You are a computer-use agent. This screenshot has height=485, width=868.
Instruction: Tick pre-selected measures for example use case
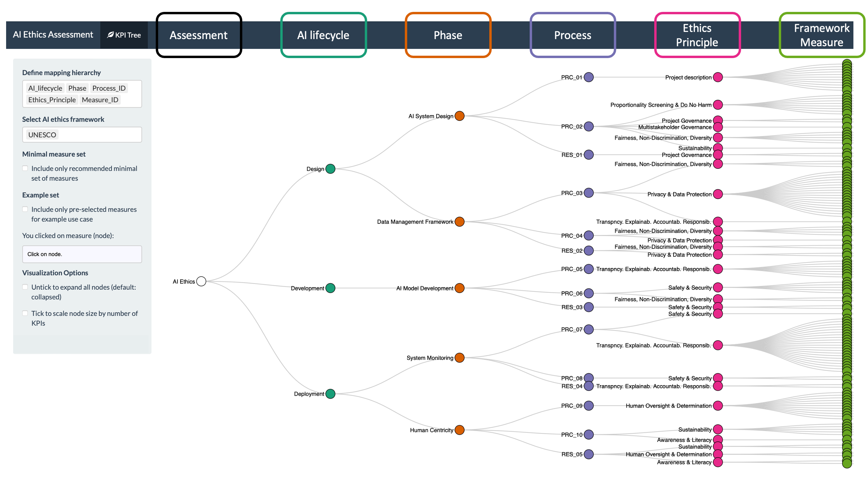pos(25,209)
